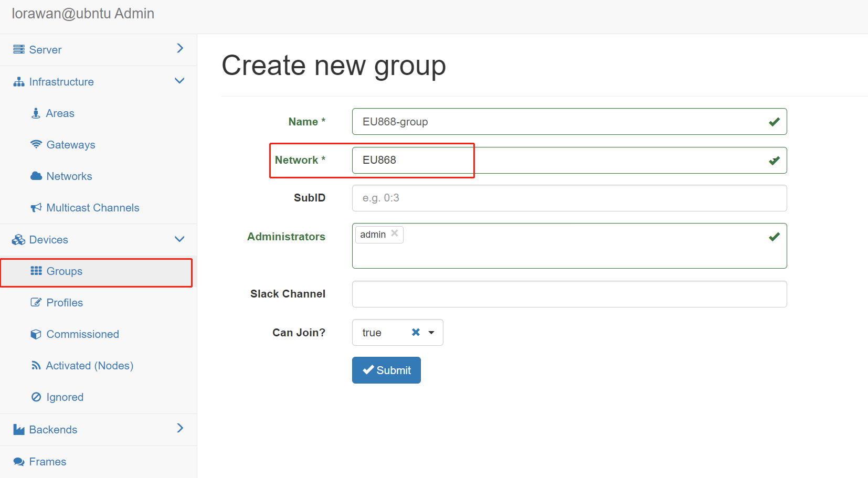868x478 pixels.
Task: Click the Server menu icon
Action: point(19,49)
